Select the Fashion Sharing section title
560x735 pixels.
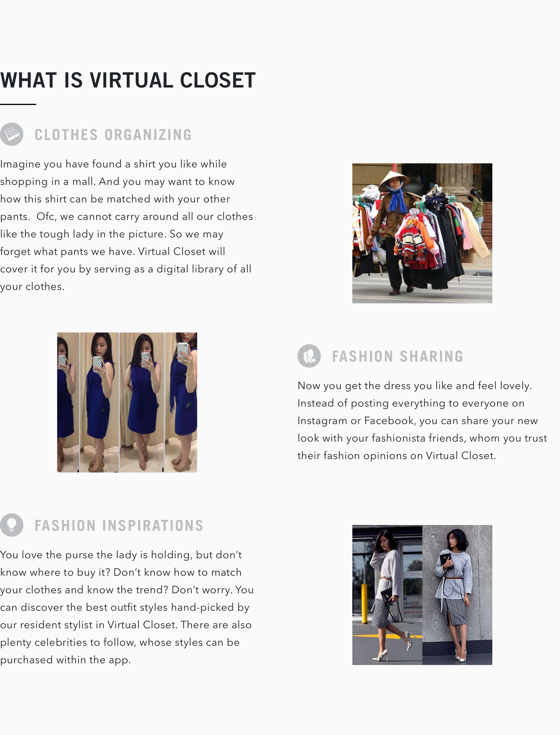point(398,356)
